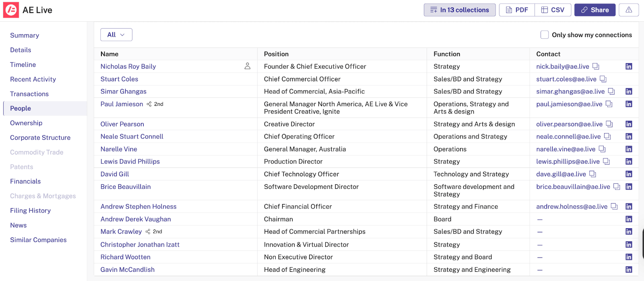Screen dimensions: 644x281
Task: Click 2nd connection icon next to Mark Crawley
Action: (x=148, y=231)
